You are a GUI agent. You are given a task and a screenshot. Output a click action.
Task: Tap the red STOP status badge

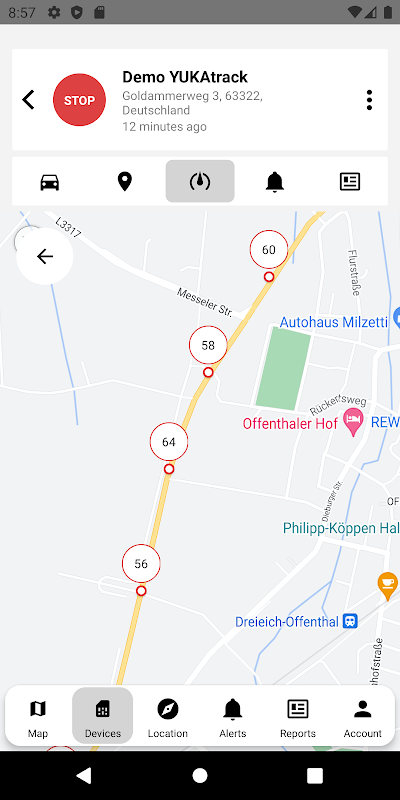80,100
